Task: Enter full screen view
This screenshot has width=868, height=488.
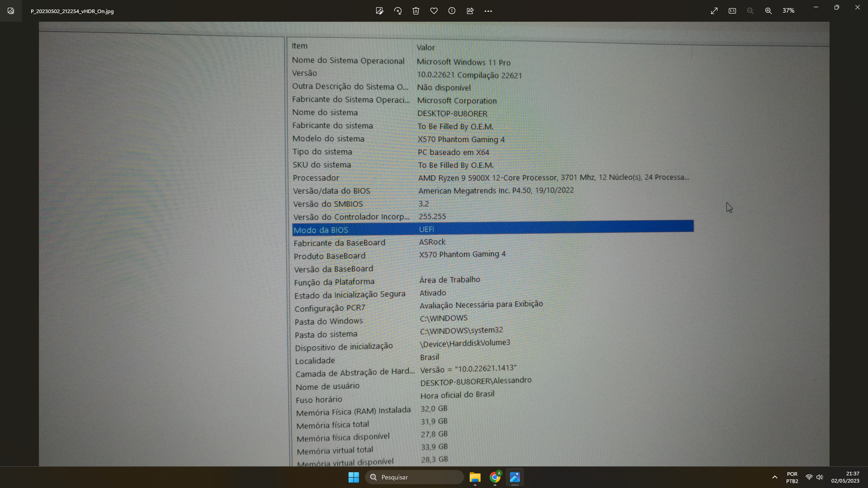Action: 714,11
